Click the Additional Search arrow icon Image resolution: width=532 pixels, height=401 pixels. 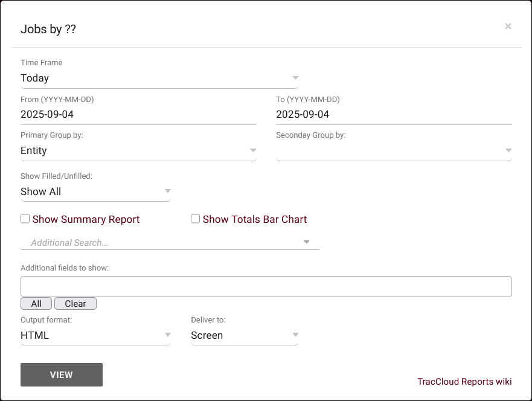[x=307, y=242]
